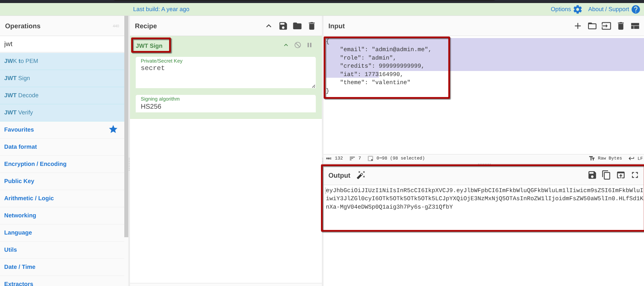Click the magic wand in Output
The width and height of the screenshot is (644, 286).
coord(361,175)
